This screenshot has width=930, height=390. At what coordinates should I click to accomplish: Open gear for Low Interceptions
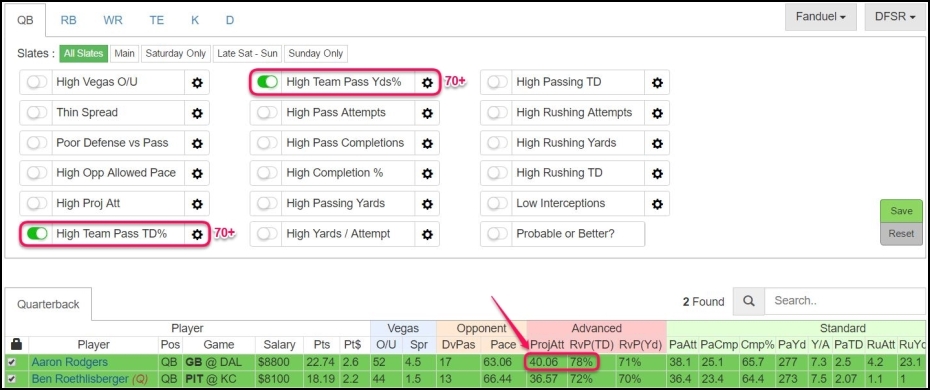coord(657,203)
